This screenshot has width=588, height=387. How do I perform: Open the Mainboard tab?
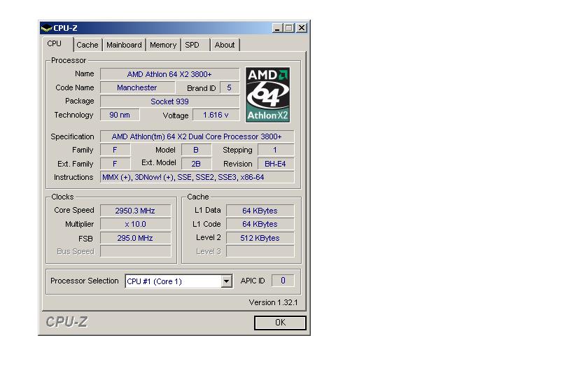124,45
